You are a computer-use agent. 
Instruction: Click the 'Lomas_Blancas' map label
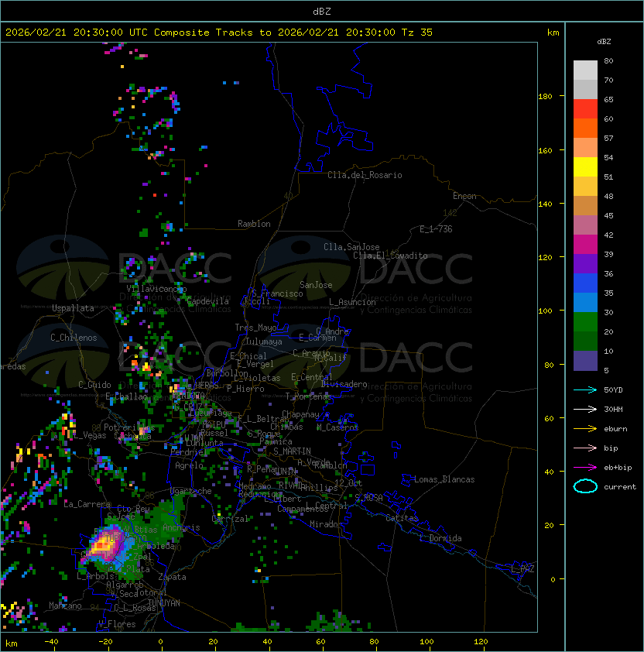tap(444, 479)
